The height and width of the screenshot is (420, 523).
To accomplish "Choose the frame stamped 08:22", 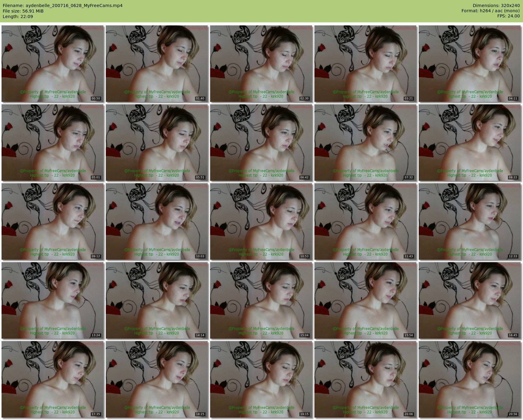I will click(470, 143).
